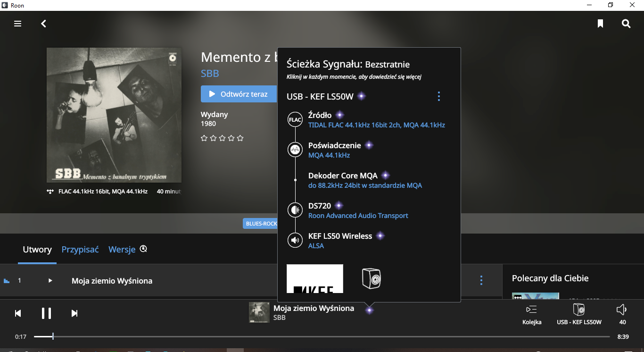Click the track seek bar
The height and width of the screenshot is (352, 644).
click(322, 336)
